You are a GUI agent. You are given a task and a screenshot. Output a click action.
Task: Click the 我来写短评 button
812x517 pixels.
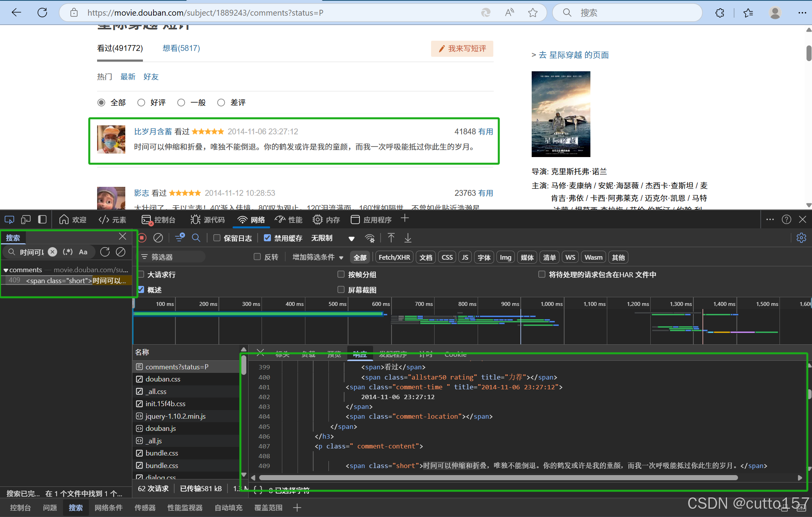point(462,49)
